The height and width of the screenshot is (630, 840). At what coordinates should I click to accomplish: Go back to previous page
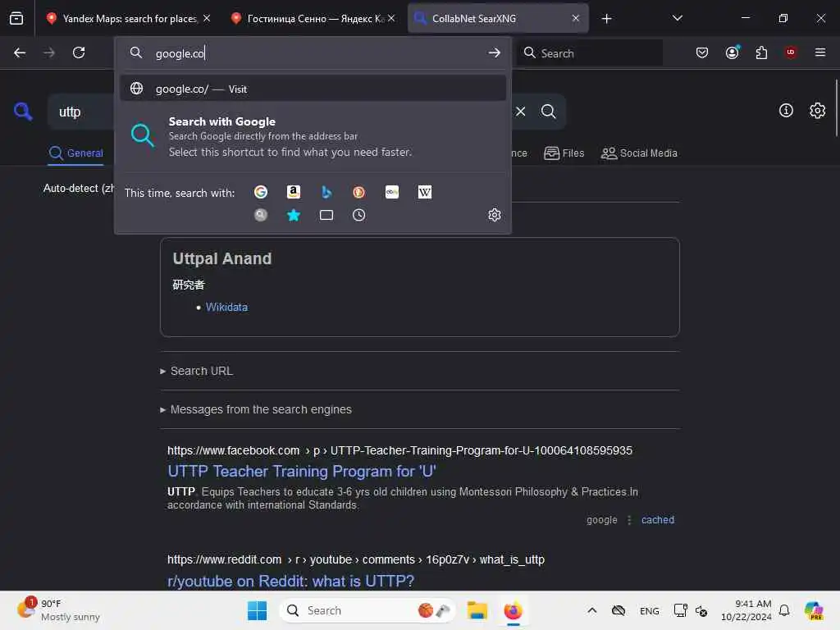point(20,52)
